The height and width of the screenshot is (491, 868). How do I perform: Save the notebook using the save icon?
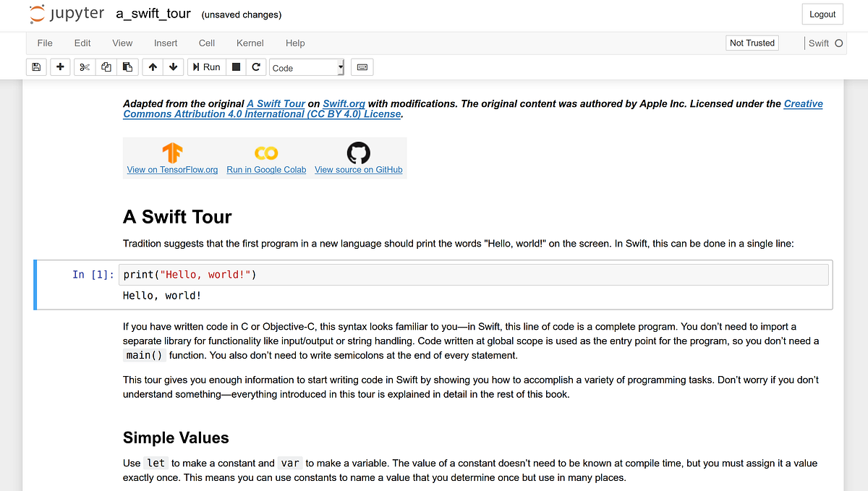pos(35,67)
